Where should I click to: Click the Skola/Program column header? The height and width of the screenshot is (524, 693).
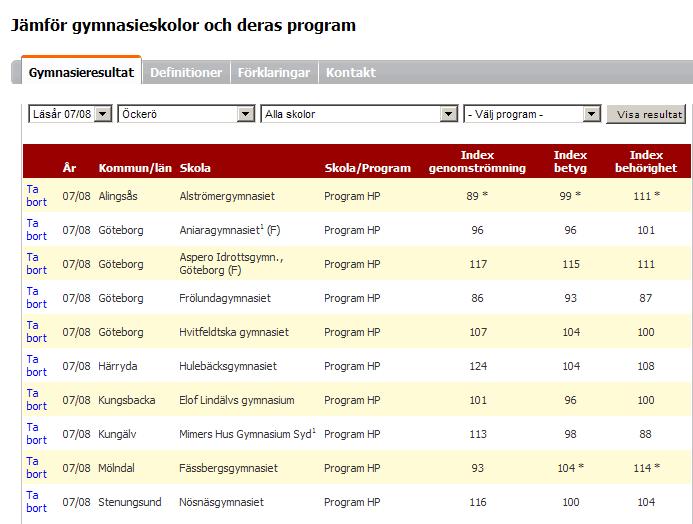(368, 168)
